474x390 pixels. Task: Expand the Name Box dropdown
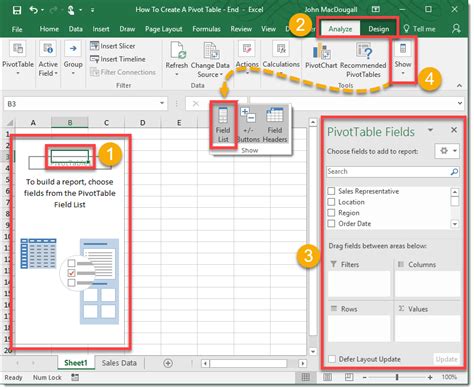162,103
